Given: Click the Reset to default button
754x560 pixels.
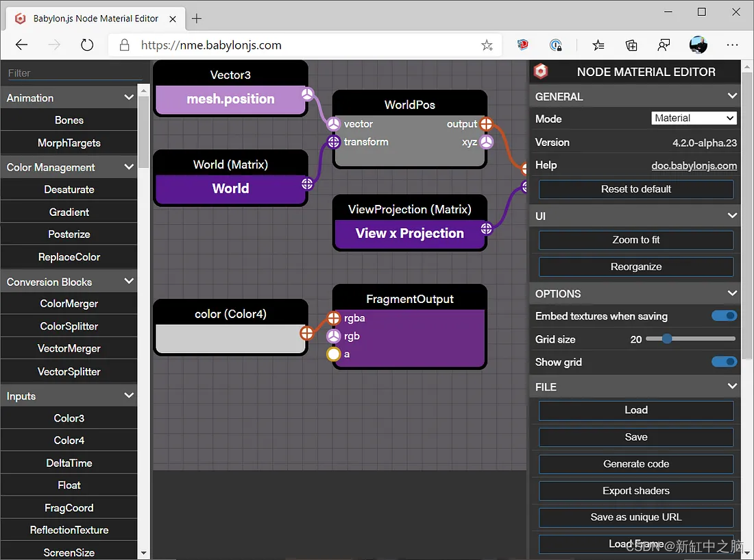Looking at the screenshot, I should coord(635,189).
